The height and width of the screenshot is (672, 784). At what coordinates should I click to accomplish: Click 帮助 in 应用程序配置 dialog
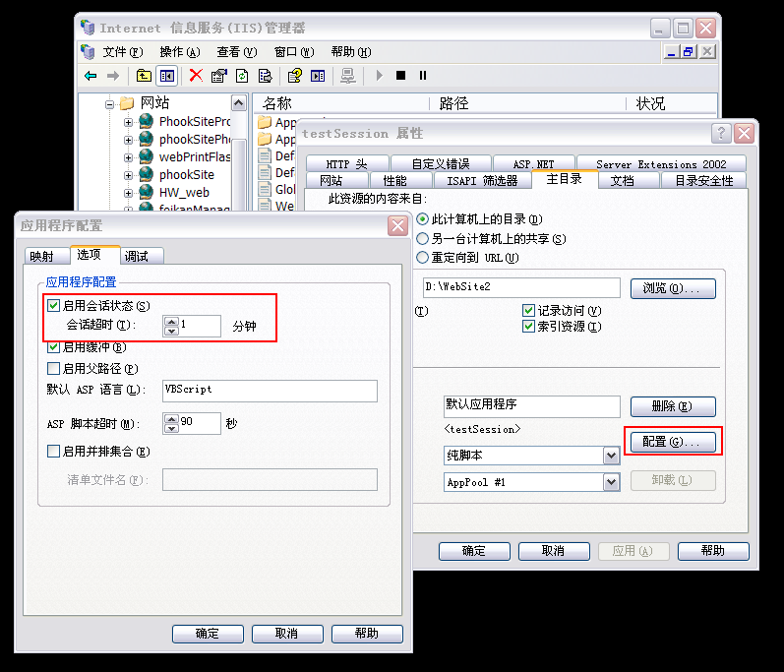point(367,634)
